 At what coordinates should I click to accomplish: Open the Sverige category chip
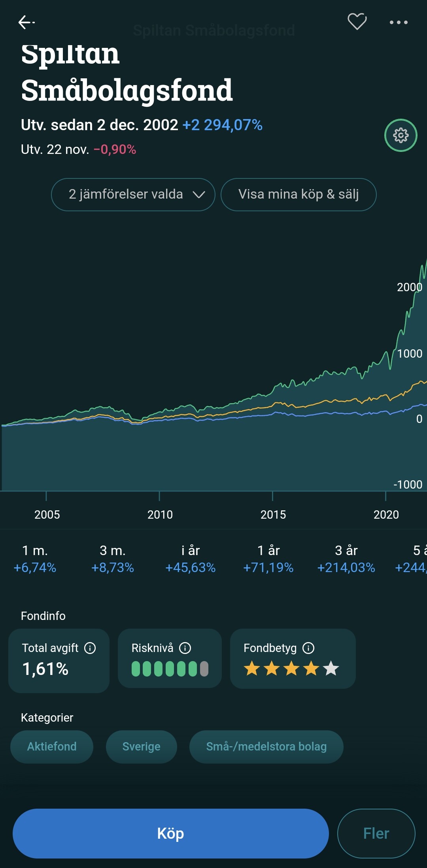tap(142, 747)
